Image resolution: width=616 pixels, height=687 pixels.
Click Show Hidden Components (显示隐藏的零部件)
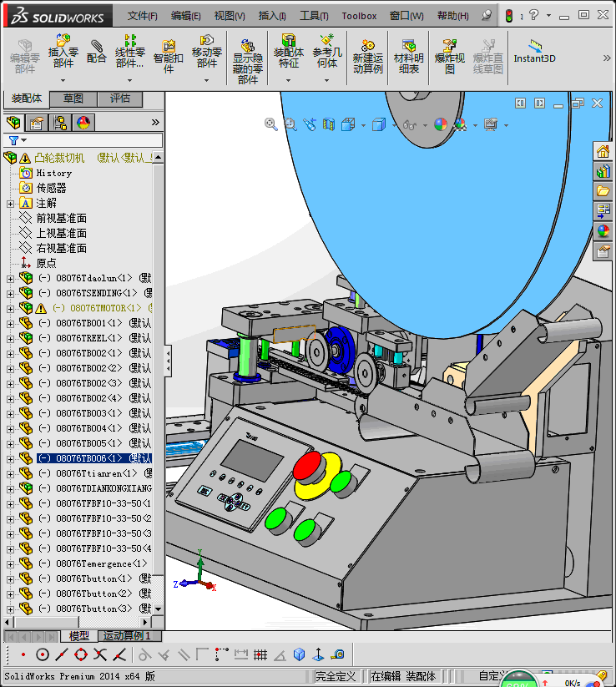pyautogui.click(x=248, y=61)
